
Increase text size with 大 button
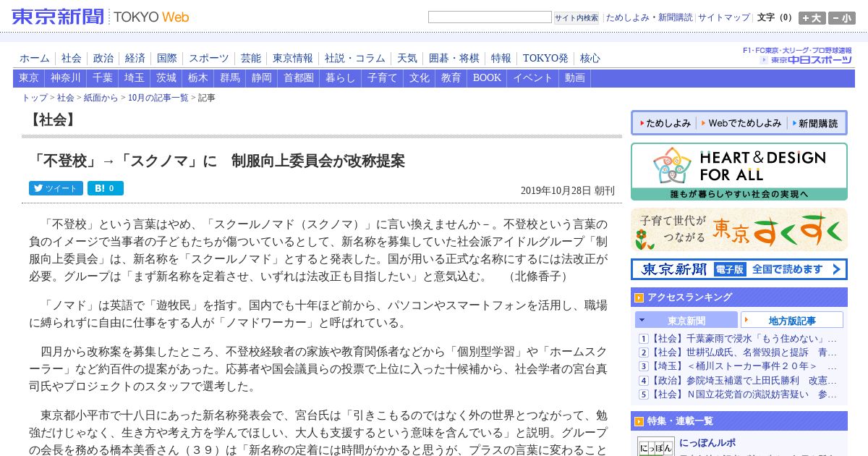click(812, 18)
